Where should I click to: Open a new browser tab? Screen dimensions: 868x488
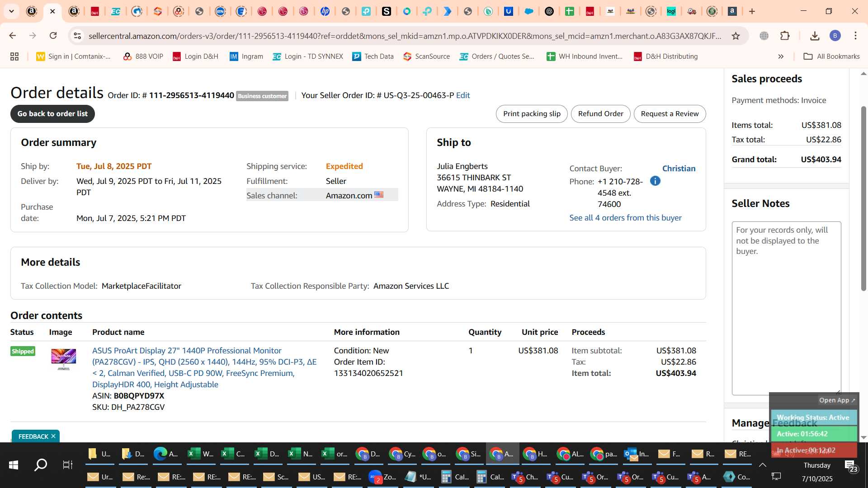tap(752, 11)
